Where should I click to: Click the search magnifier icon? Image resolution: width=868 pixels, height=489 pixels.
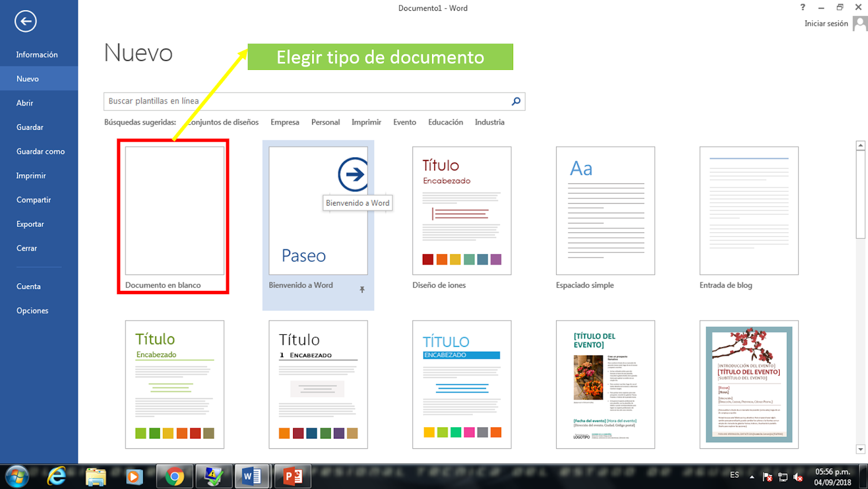pyautogui.click(x=516, y=101)
